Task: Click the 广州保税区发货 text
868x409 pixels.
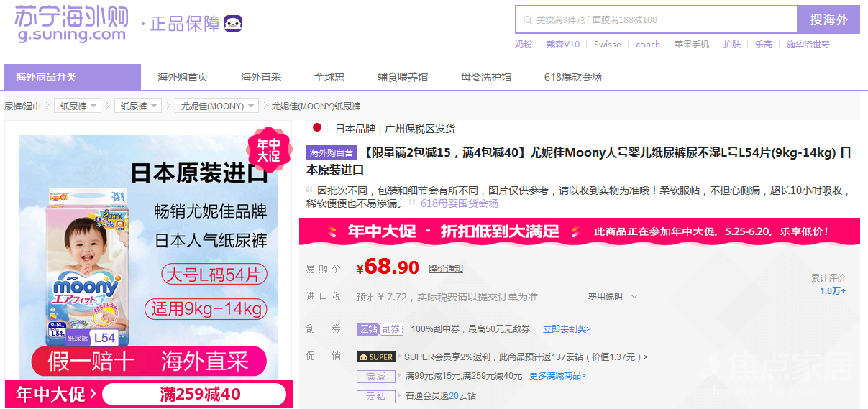Action: (x=420, y=129)
